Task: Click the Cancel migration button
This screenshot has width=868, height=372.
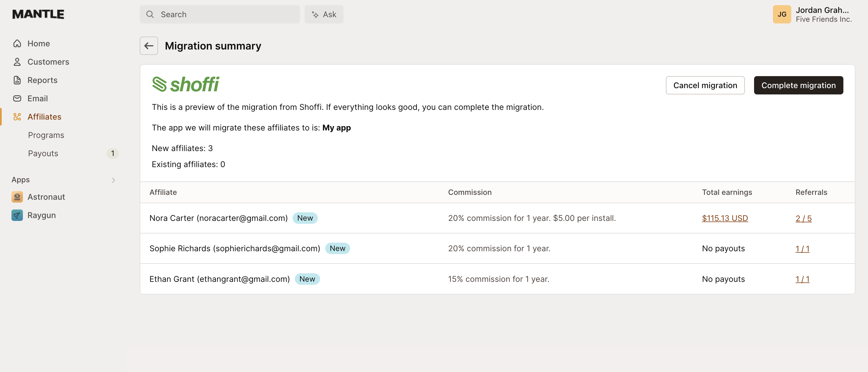Action: (705, 85)
